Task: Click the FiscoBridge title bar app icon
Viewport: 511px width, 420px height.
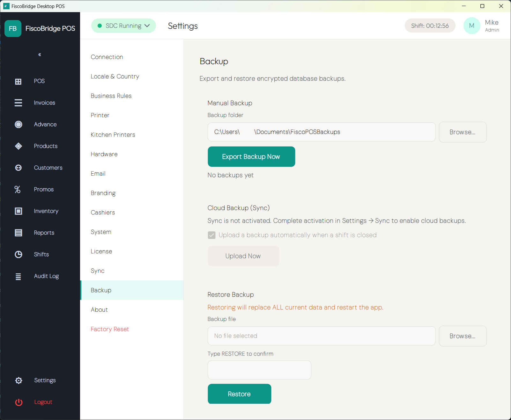Action: point(6,6)
